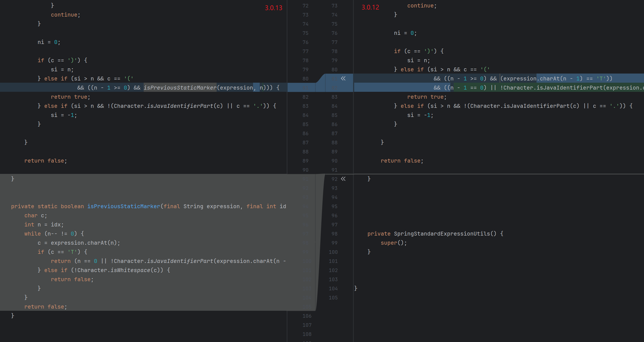
Task: Click line number 100 in right gutter
Action: click(333, 252)
